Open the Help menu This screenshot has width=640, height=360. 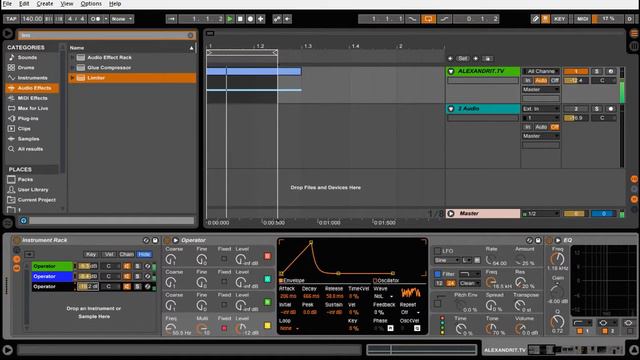(115, 4)
